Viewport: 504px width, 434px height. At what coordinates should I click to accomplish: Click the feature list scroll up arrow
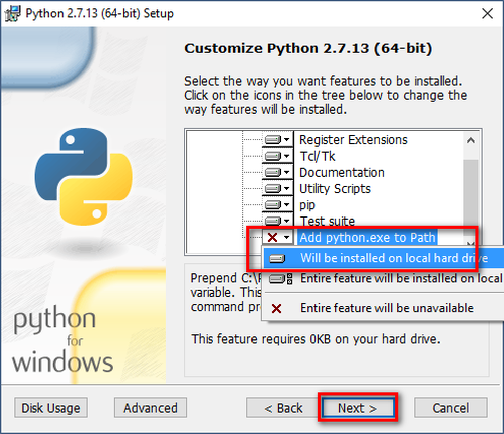pos(471,140)
